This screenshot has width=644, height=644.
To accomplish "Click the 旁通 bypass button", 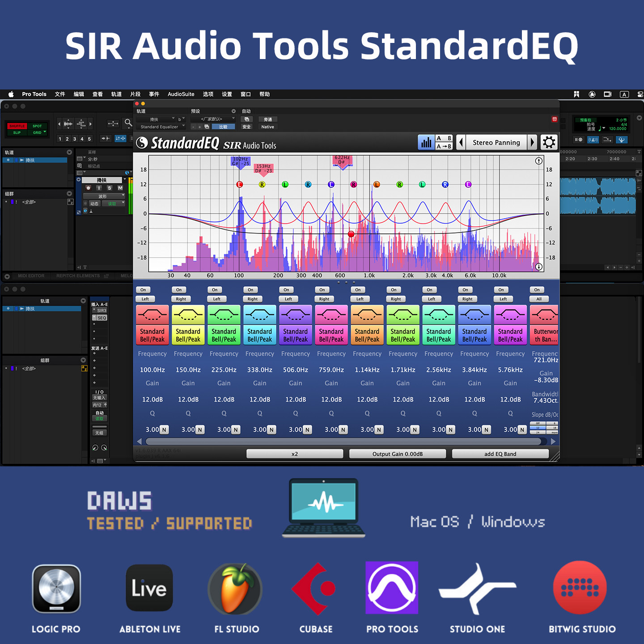I will click(268, 119).
